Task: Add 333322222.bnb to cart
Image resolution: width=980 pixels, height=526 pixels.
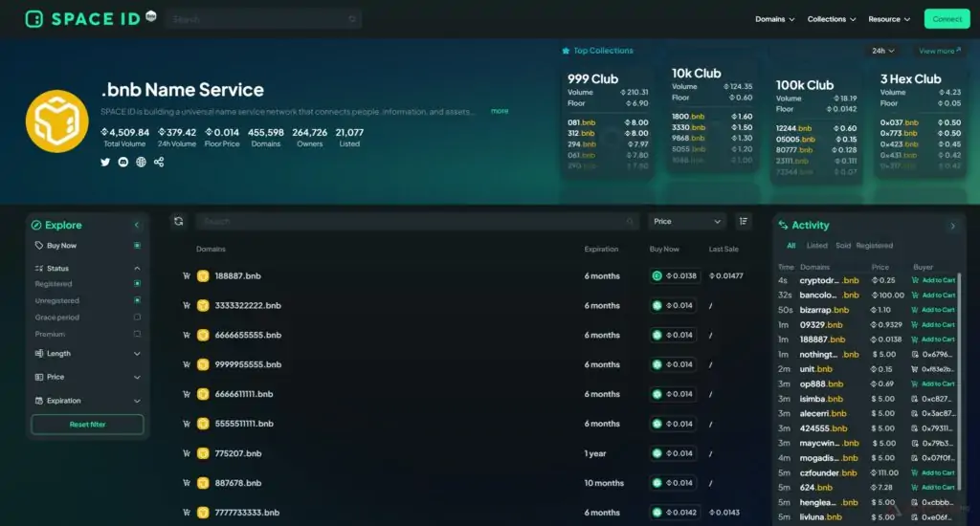Action: [x=187, y=305]
